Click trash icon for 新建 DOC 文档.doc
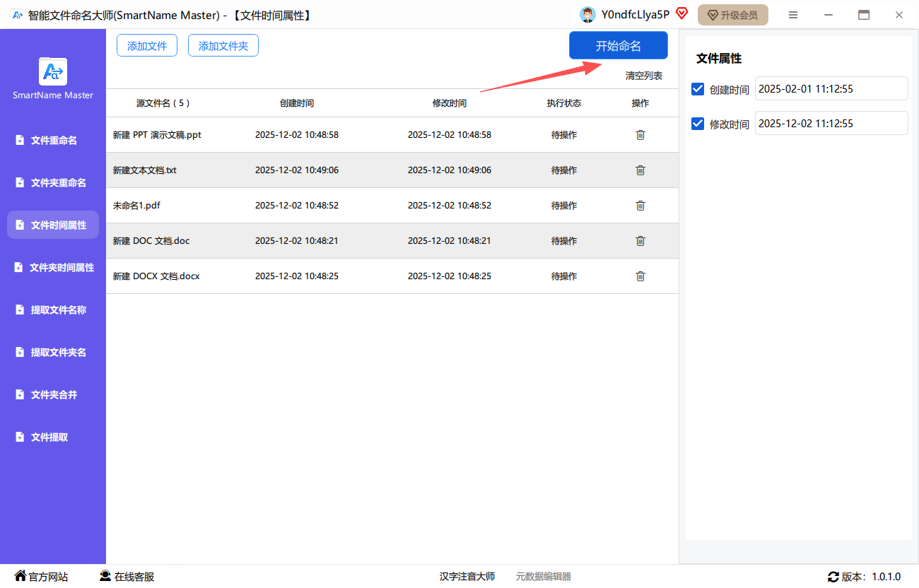Viewport: 919px width, 588px height. tap(640, 241)
